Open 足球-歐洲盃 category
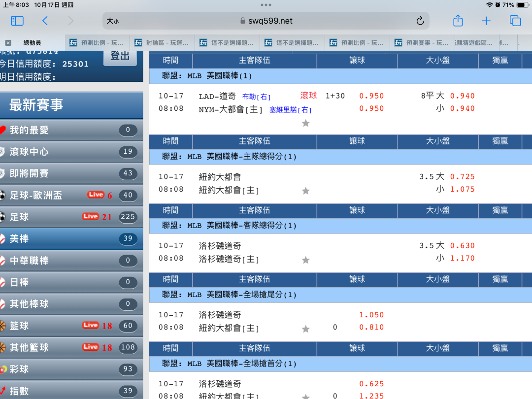 (x=71, y=195)
